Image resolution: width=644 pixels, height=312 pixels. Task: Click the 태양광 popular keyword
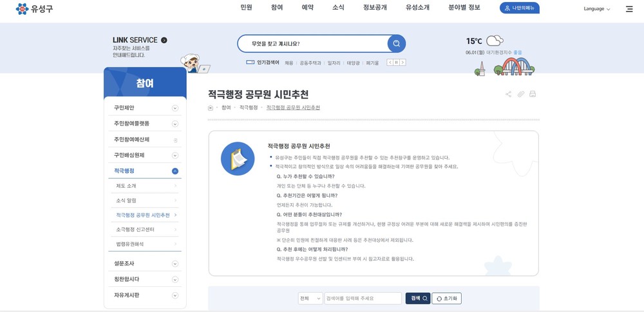pos(353,63)
